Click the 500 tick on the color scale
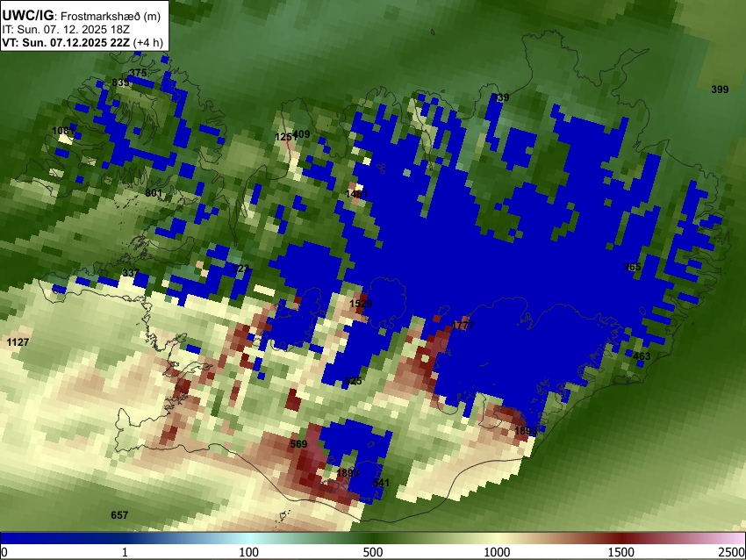Image resolution: width=746 pixels, height=560 pixels. coord(373,552)
